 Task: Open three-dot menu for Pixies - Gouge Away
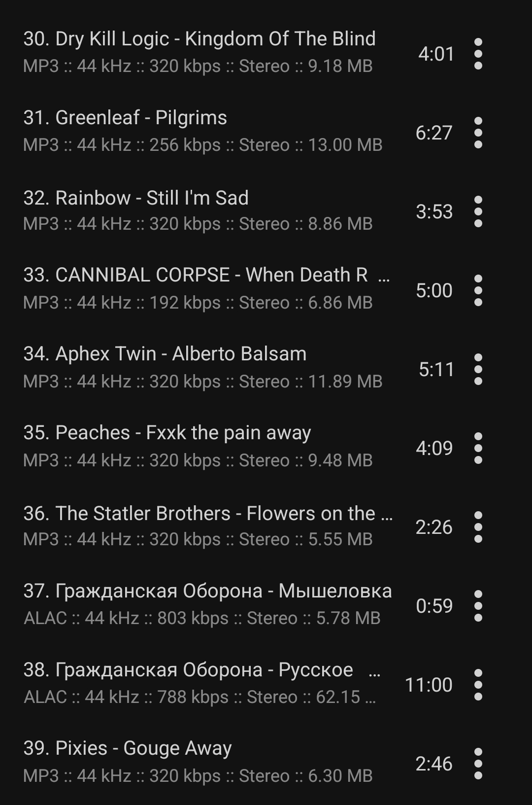click(x=478, y=763)
